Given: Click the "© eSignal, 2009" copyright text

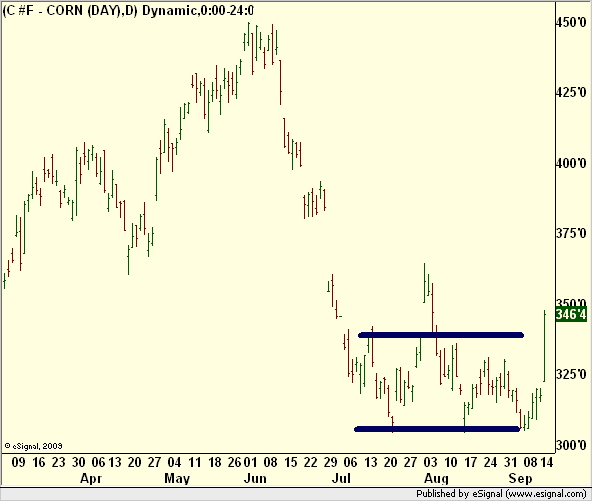Looking at the screenshot, I should [x=33, y=446].
